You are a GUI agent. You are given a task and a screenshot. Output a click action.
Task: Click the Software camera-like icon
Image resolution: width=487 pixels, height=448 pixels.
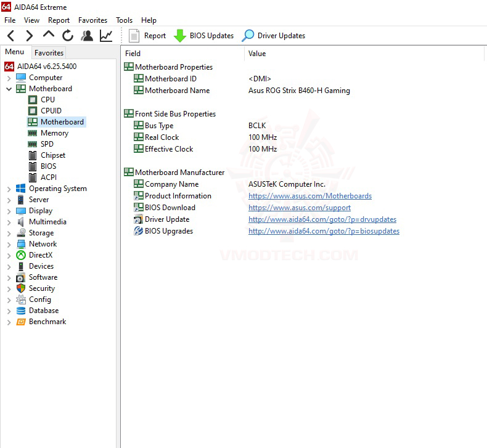(21, 277)
